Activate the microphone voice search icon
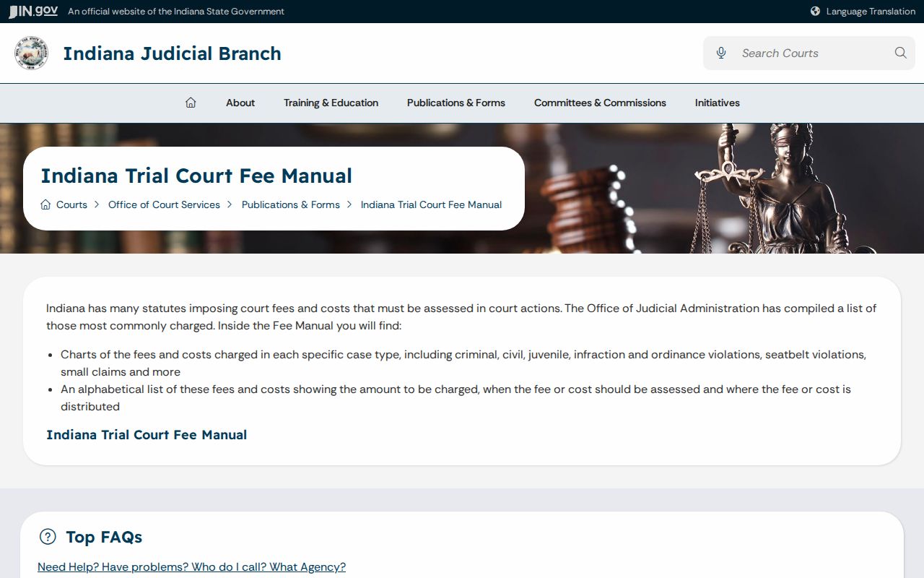The image size is (924, 578). click(x=720, y=53)
